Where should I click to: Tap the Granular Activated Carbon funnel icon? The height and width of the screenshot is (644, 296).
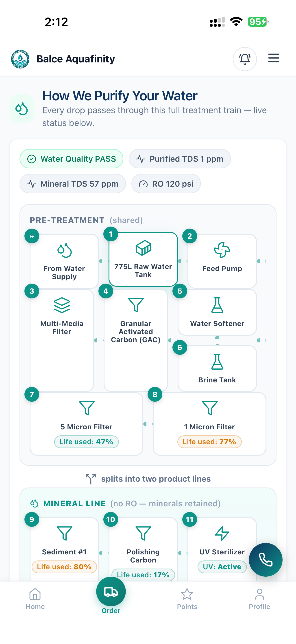click(136, 305)
